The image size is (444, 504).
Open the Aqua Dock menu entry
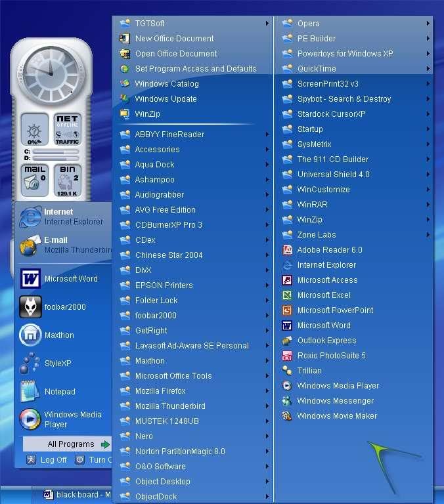(x=193, y=164)
